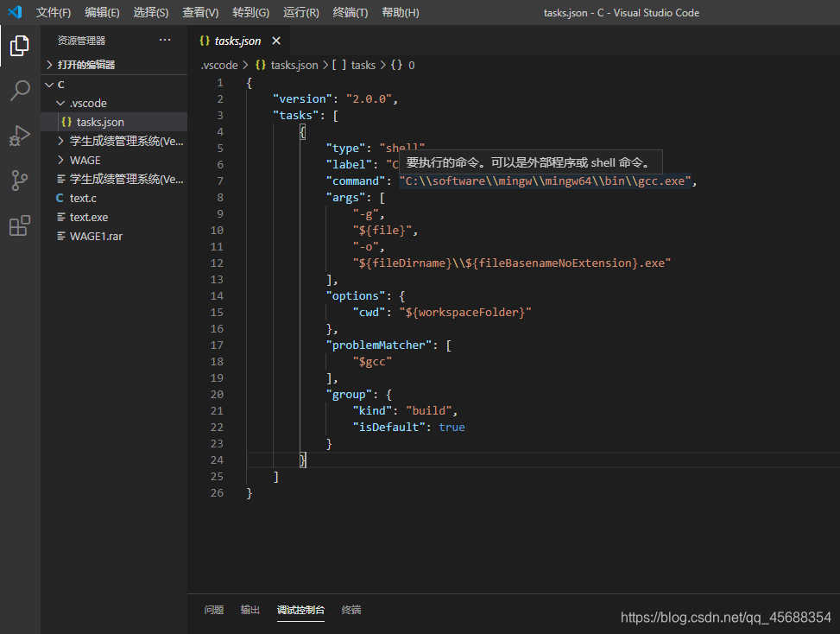
Task: Select the tasks.json editor tab
Action: click(x=238, y=41)
